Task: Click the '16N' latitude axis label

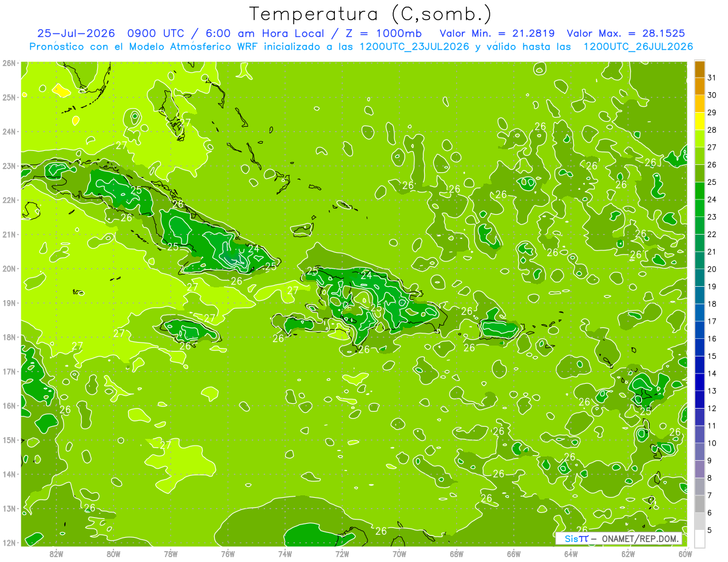Action: coord(9,406)
